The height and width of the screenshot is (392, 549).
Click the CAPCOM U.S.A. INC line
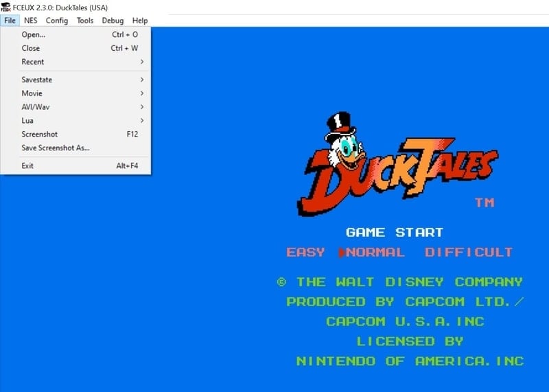405,321
